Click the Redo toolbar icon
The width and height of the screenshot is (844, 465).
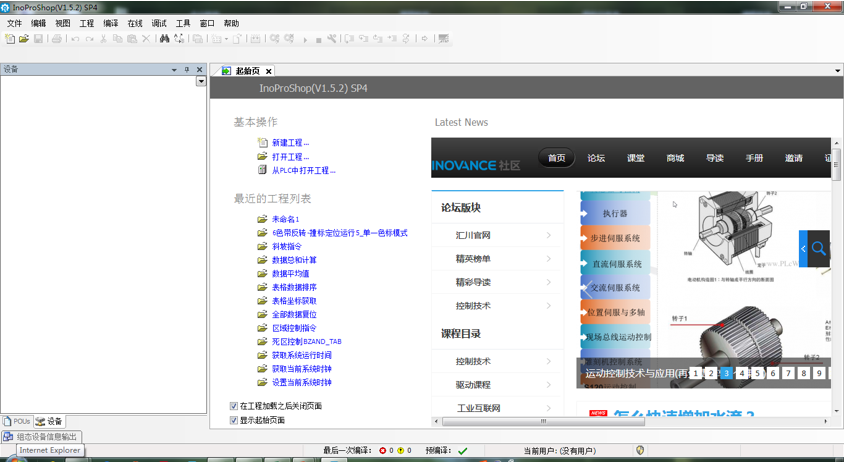click(89, 39)
